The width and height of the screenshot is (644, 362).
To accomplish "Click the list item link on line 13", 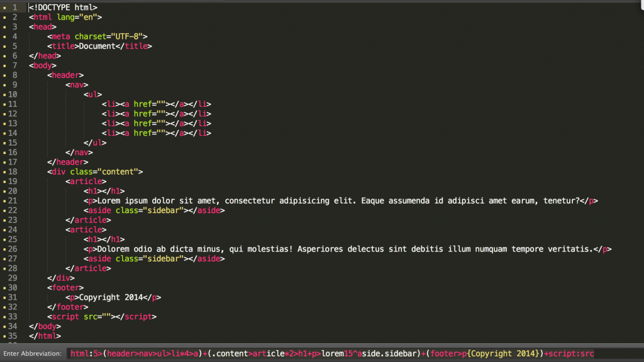I will (157, 123).
